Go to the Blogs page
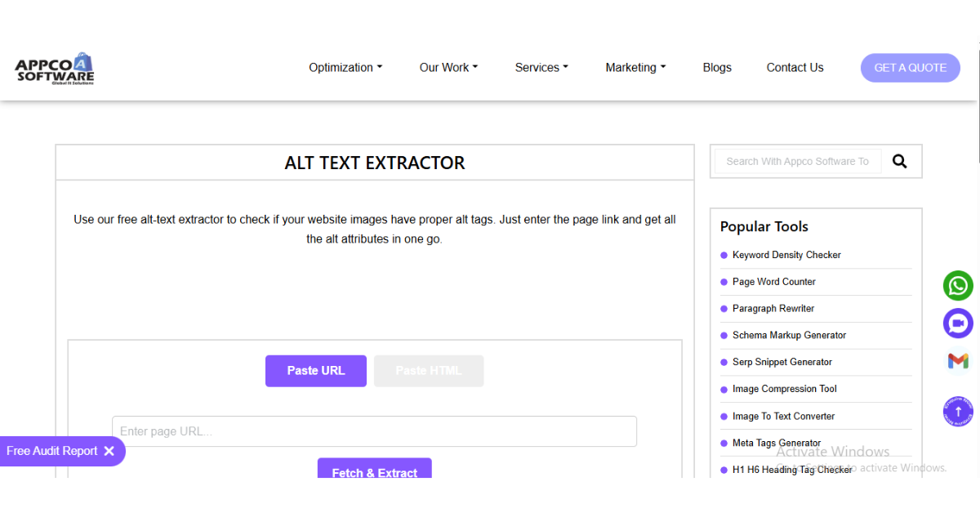980x513 pixels. [x=717, y=68]
